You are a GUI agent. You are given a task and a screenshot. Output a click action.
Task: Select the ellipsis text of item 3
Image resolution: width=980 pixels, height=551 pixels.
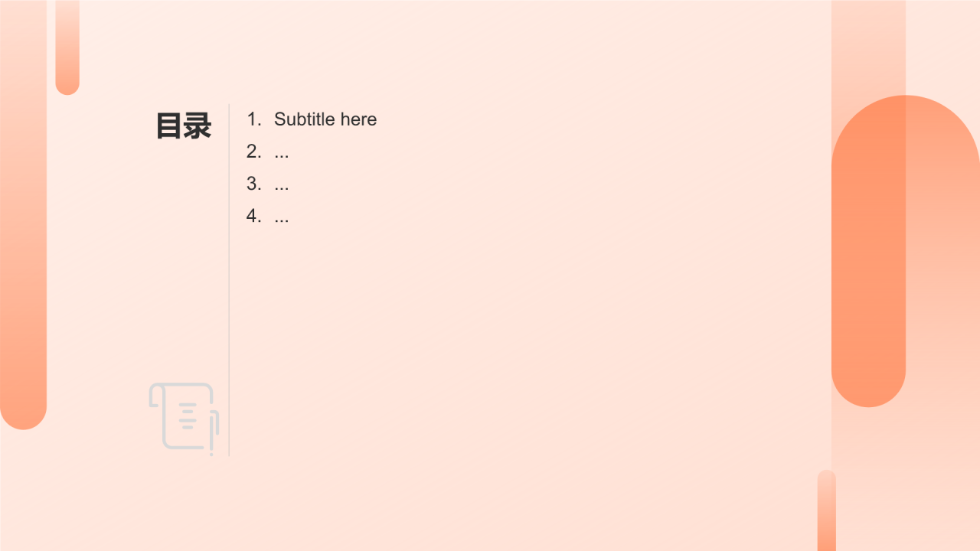(x=282, y=184)
